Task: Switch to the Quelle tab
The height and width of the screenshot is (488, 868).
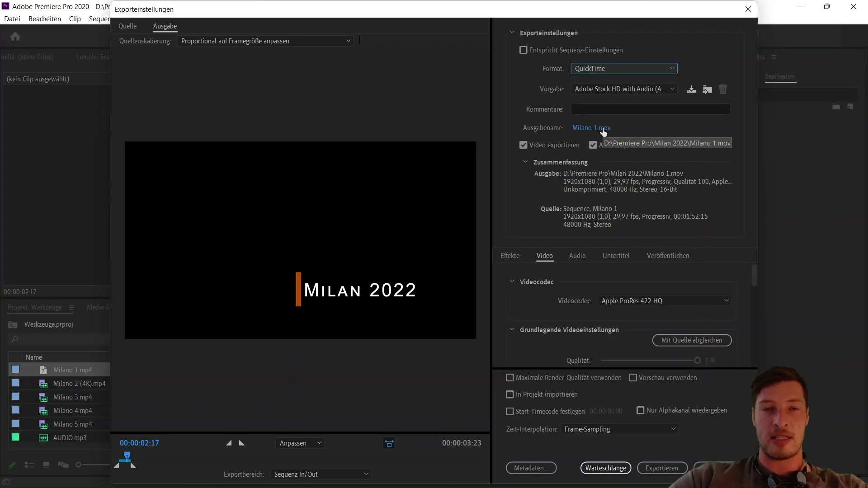Action: pos(127,26)
